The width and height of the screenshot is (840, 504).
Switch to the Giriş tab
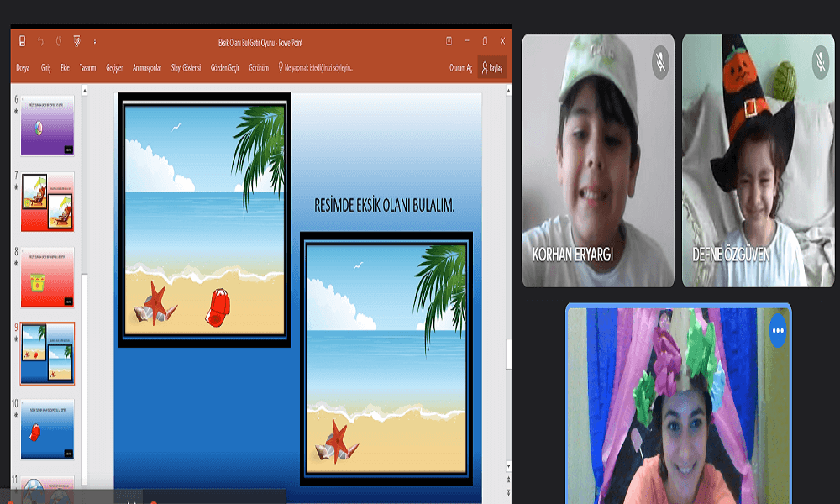point(46,68)
